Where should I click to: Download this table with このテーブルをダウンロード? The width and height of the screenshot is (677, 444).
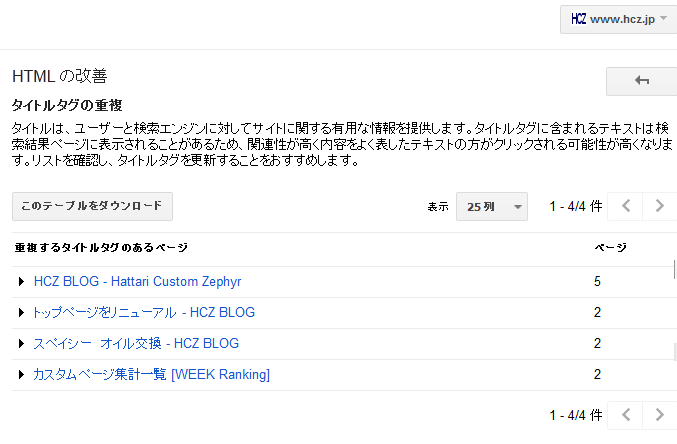(92, 206)
